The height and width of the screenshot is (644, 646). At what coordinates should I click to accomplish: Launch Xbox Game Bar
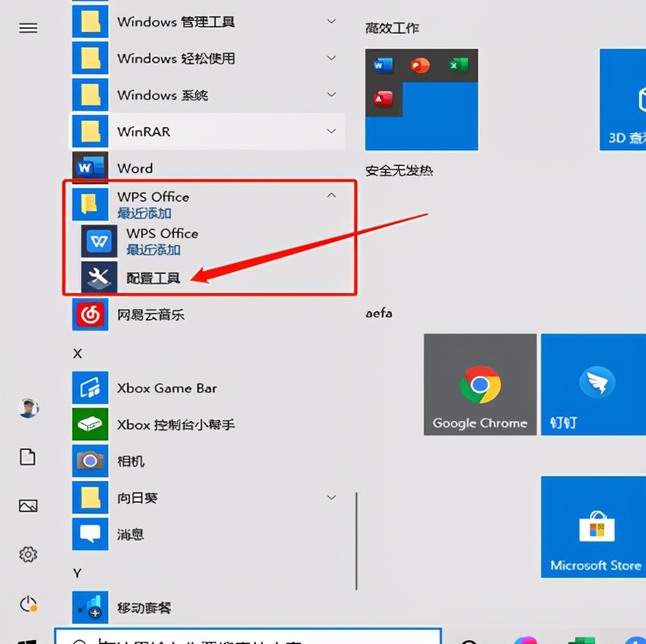[166, 387]
